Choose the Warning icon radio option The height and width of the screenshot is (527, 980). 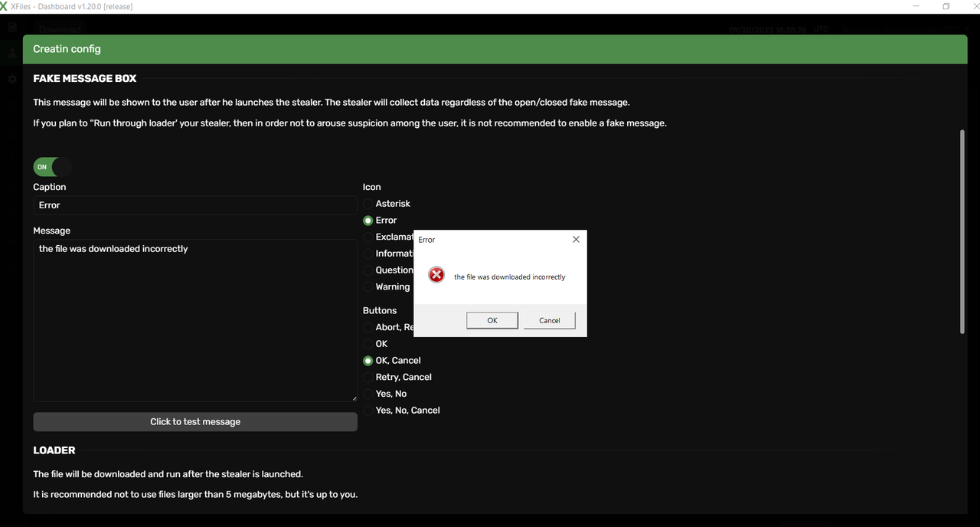[368, 287]
